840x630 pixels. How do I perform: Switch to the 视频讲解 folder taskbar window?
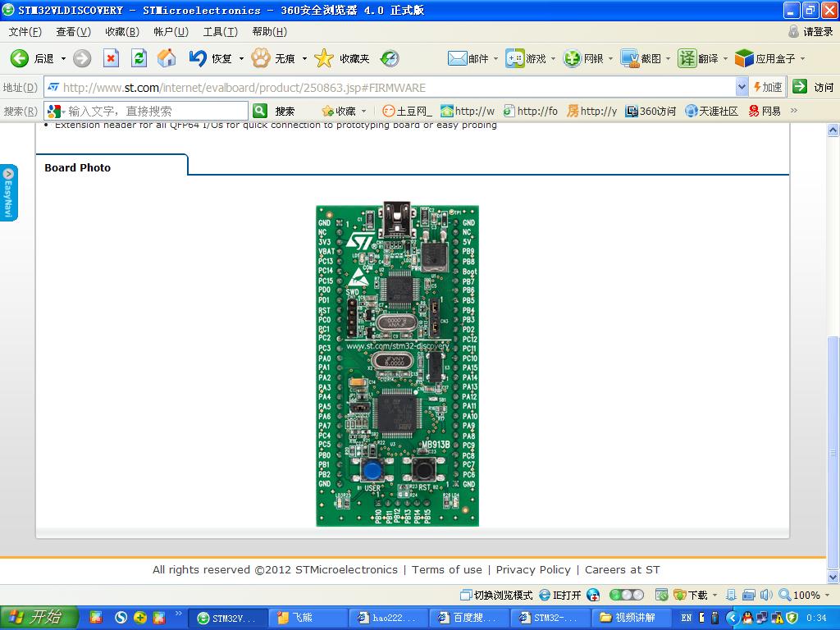coord(631,618)
